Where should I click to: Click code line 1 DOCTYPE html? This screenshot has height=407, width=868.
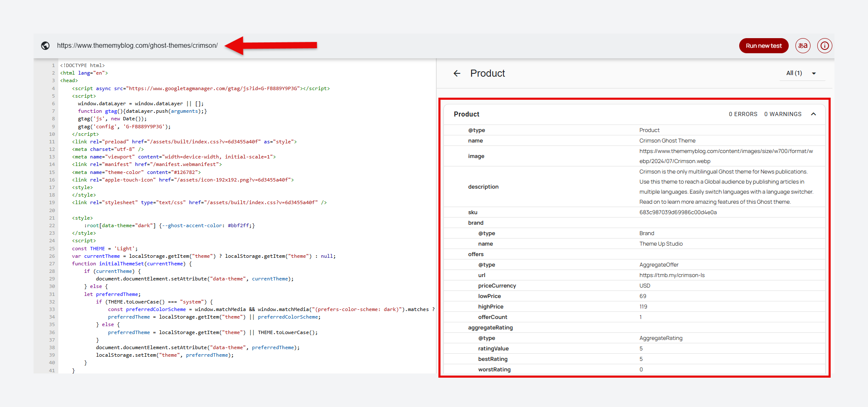tap(82, 65)
